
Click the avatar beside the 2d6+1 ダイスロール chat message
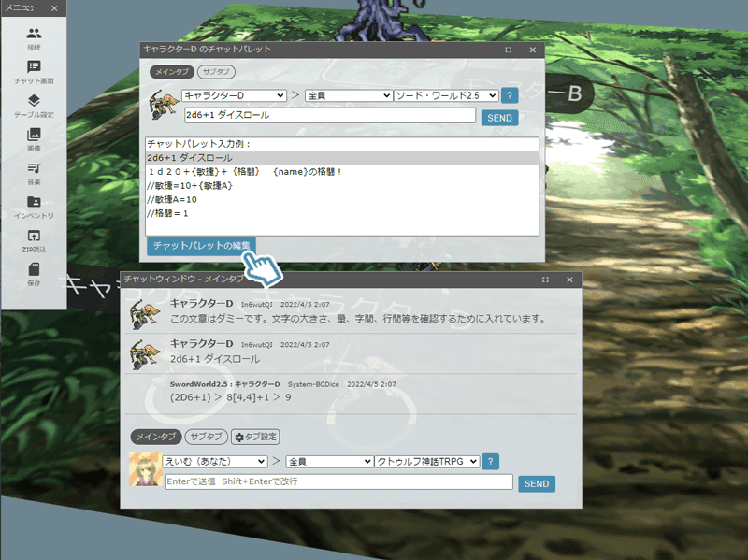coord(145,354)
